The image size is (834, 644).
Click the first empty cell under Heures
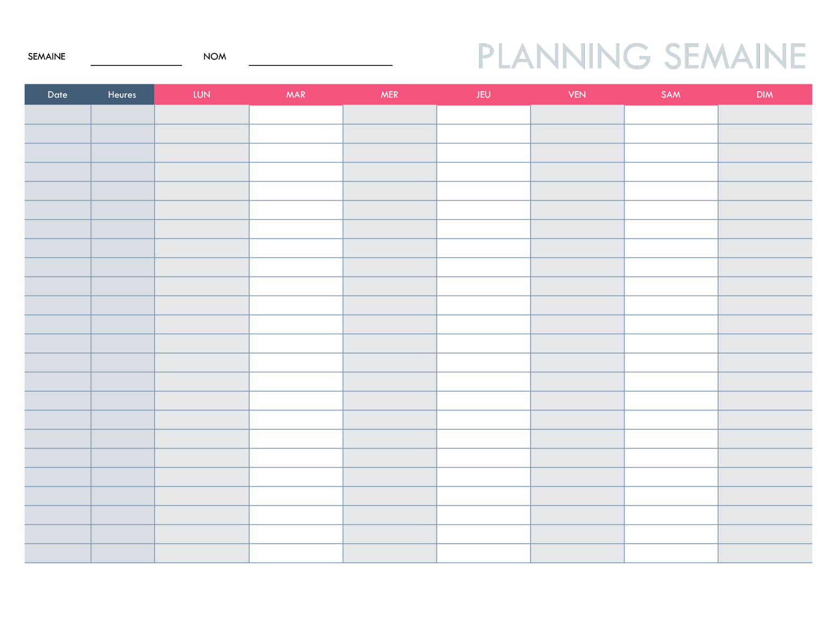(122, 114)
